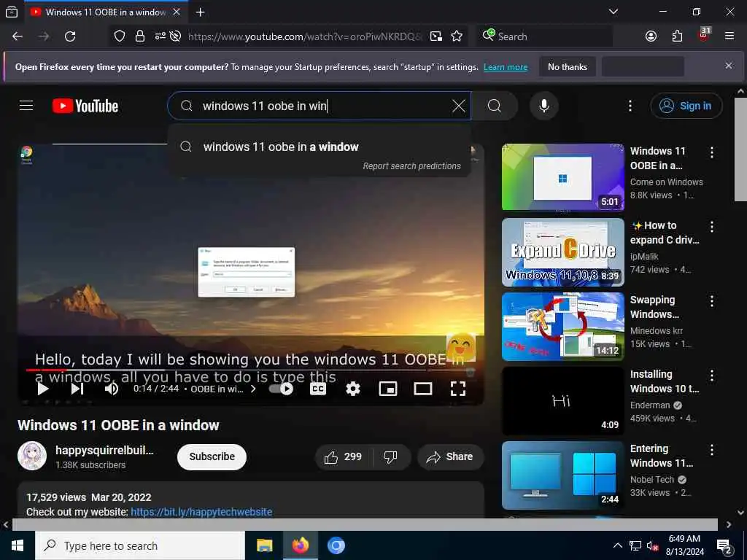747x560 pixels.
Task: Open Firefox account icon
Action: pyautogui.click(x=651, y=36)
